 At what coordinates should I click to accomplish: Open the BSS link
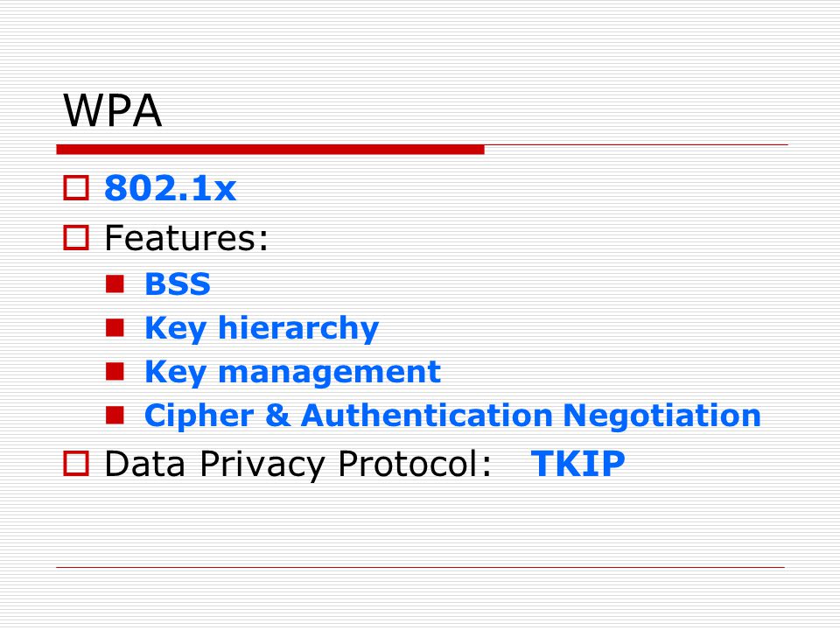tap(178, 283)
